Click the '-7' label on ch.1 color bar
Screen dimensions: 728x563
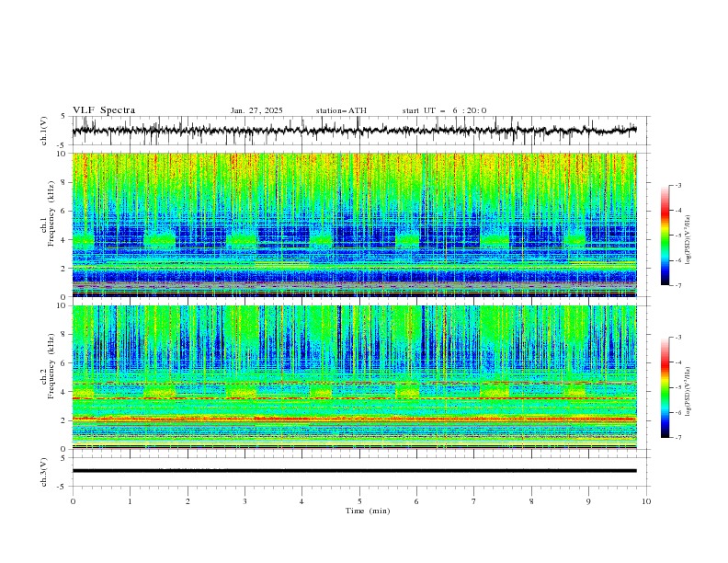coord(677,285)
